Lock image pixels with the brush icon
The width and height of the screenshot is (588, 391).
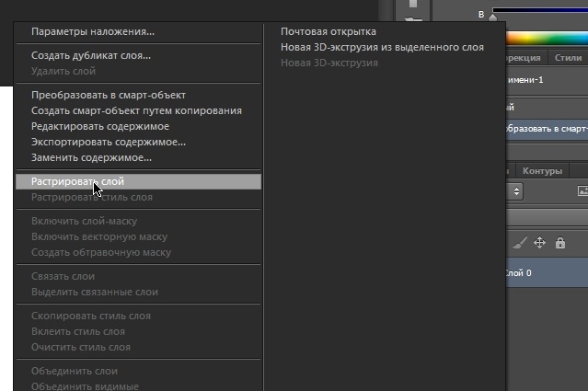[518, 243]
